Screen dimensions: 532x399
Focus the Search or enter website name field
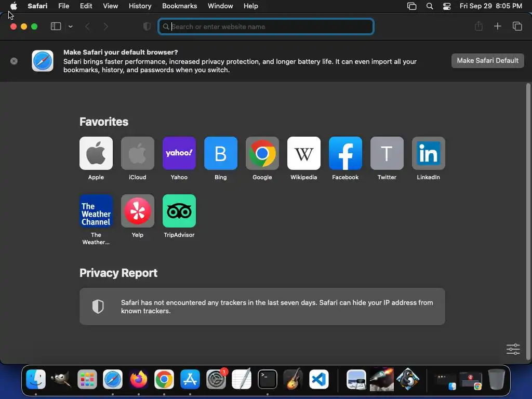266,26
